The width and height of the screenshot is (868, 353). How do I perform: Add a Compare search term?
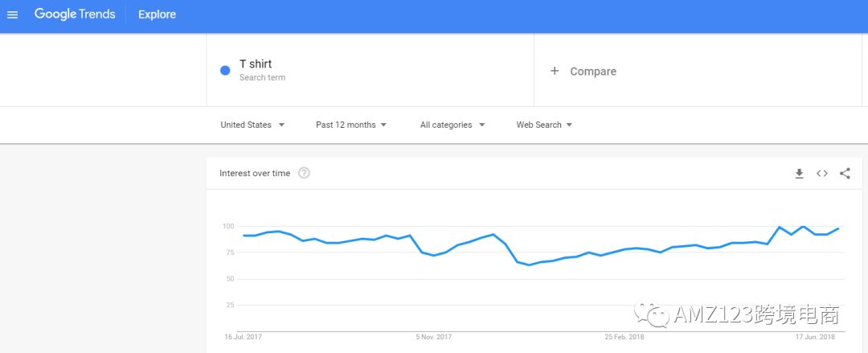pyautogui.click(x=593, y=72)
